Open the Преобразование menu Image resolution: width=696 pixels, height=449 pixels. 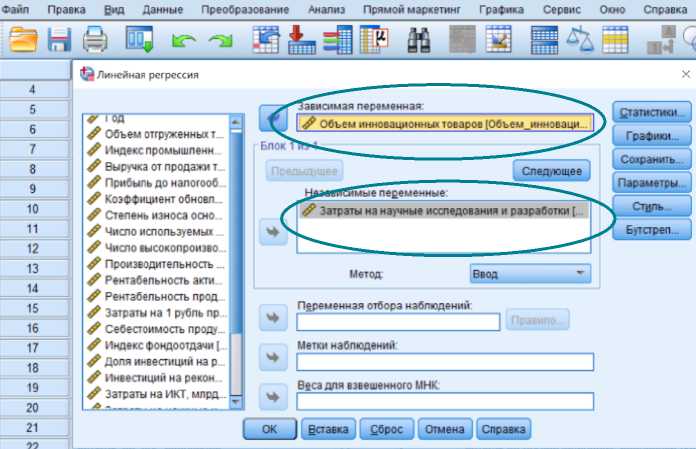245,9
